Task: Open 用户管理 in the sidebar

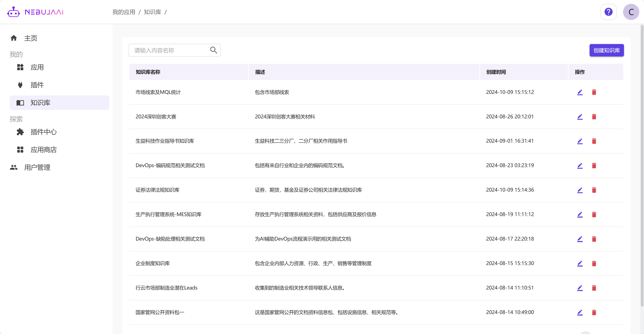Action: 37,167
